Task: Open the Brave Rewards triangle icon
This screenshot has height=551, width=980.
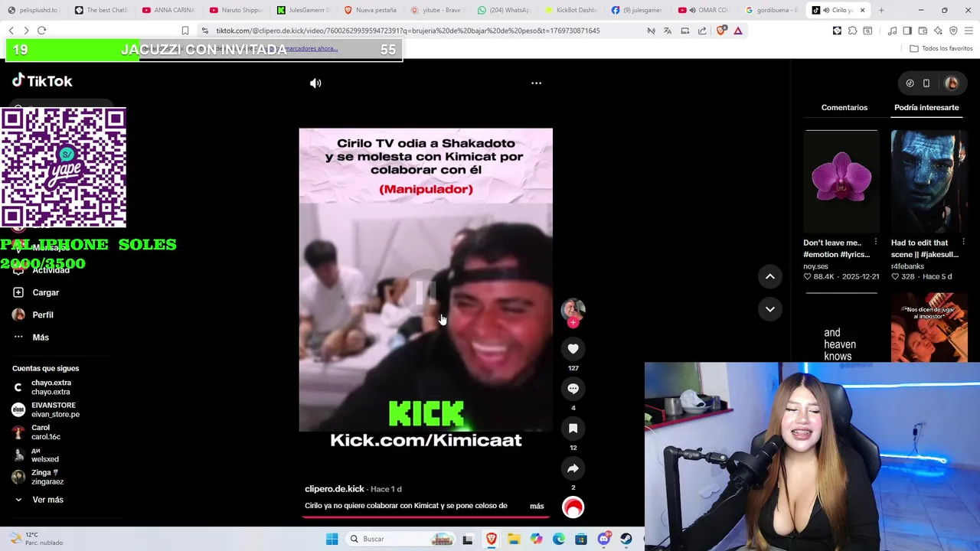Action: [738, 31]
